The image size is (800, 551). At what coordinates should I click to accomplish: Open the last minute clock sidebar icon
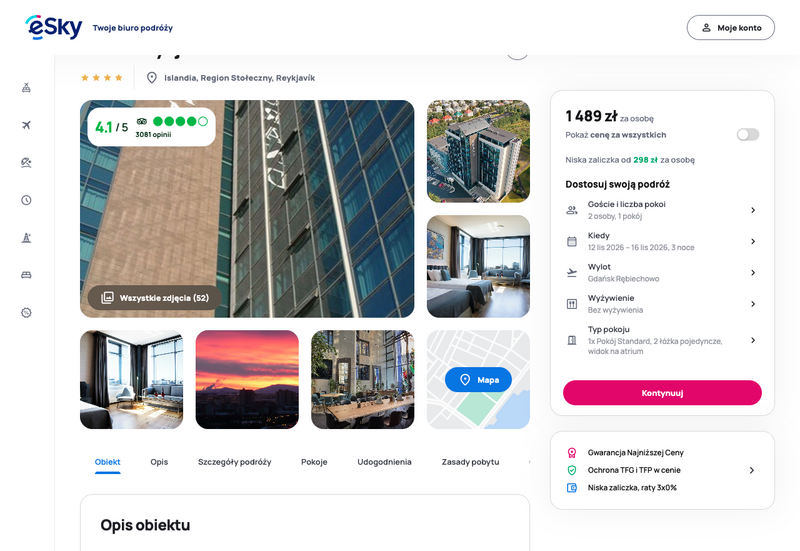pyautogui.click(x=26, y=200)
